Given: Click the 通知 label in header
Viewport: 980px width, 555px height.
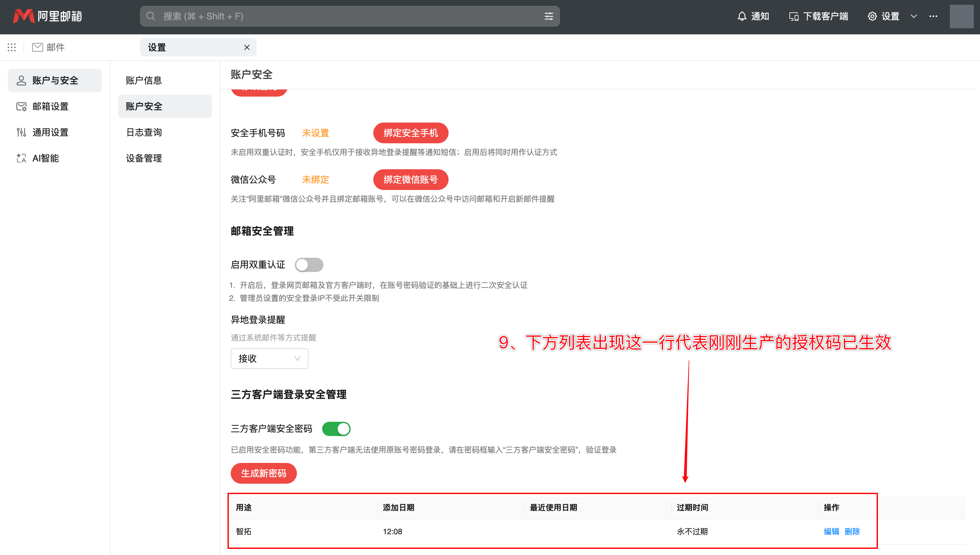Looking at the screenshot, I should coord(760,16).
